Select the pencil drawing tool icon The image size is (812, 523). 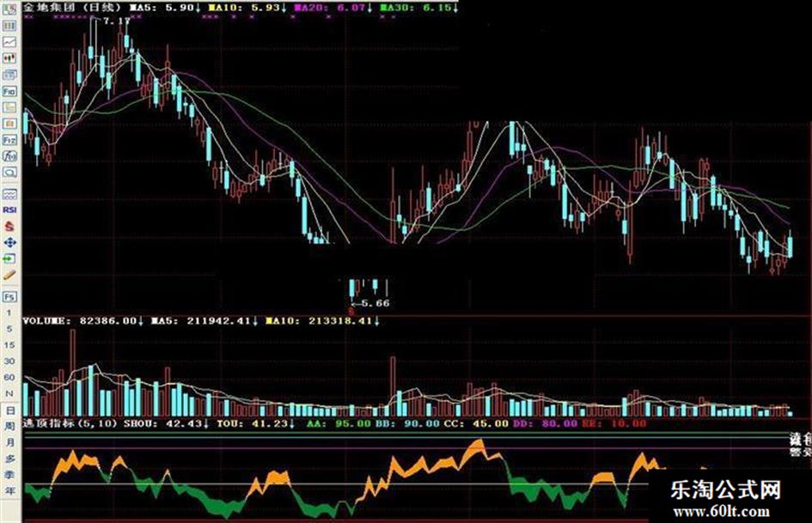point(9,275)
